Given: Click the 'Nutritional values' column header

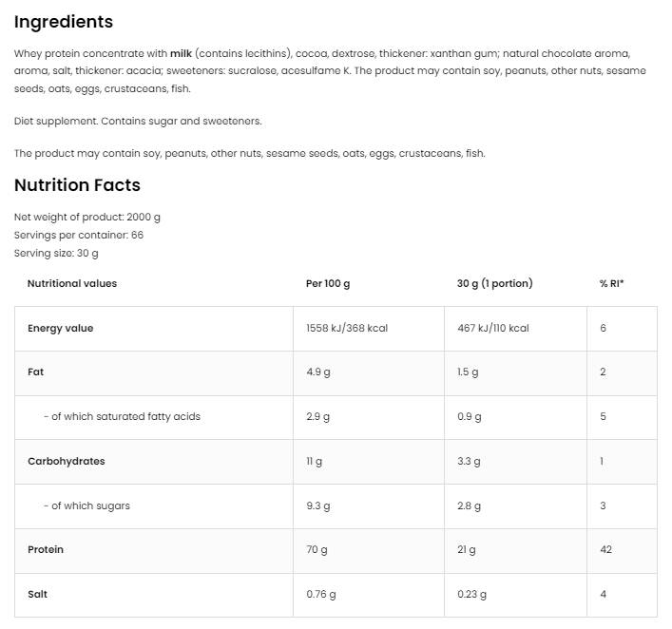Looking at the screenshot, I should point(72,283).
